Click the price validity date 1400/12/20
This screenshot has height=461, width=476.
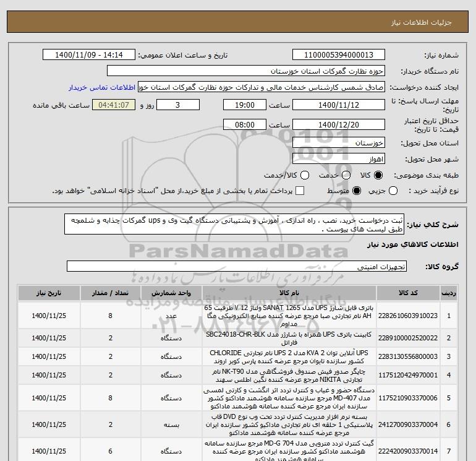(x=339, y=124)
